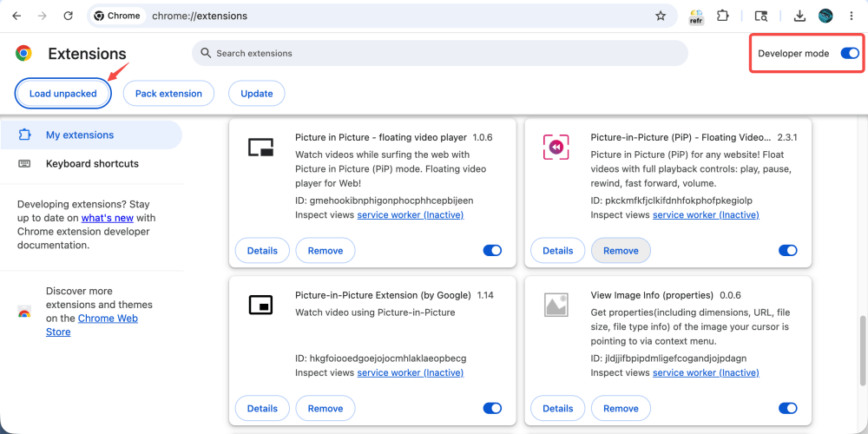
Task: Open the Downloads icon in toolbar
Action: tap(799, 16)
